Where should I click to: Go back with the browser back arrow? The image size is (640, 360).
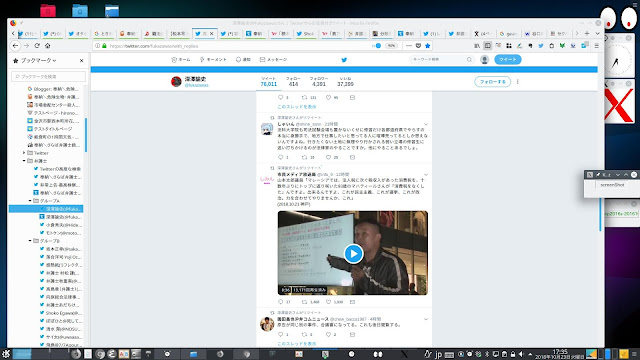coord(16,46)
